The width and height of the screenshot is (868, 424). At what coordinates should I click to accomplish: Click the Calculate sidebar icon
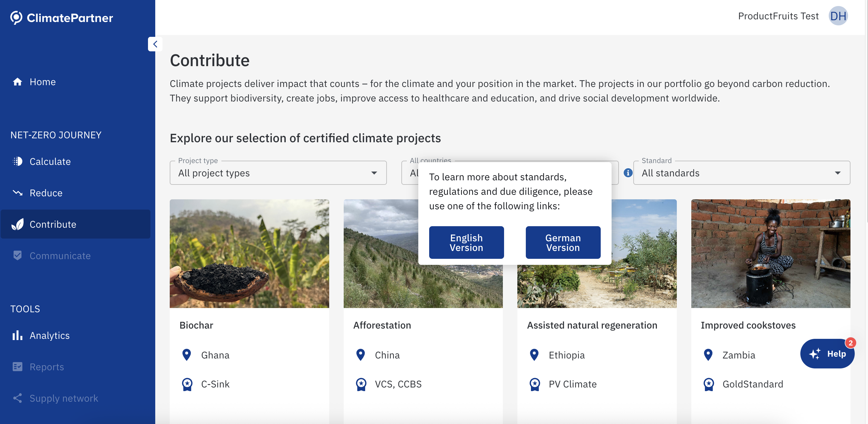click(18, 162)
